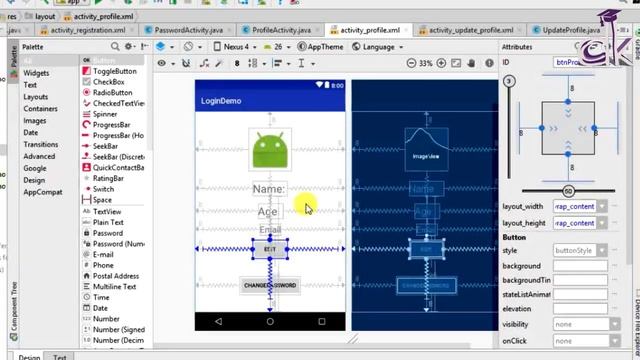Open the guidelines options dropdown
The height and width of the screenshot is (360, 640).
(x=306, y=63)
